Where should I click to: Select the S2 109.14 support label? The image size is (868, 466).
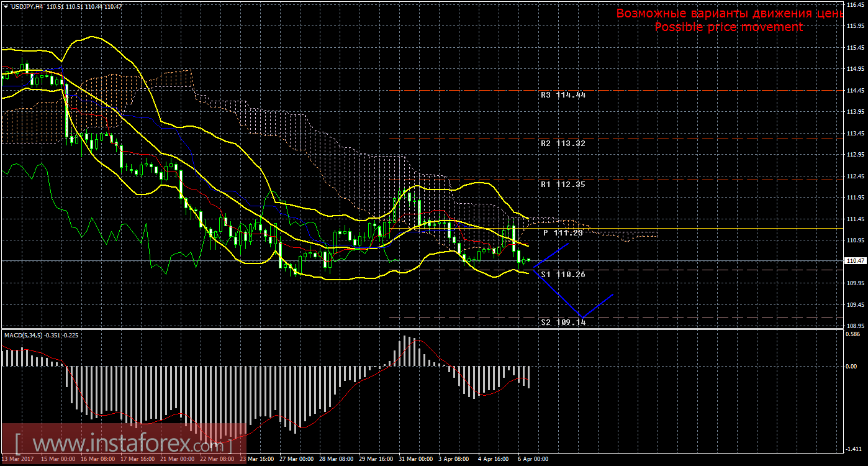pos(563,322)
